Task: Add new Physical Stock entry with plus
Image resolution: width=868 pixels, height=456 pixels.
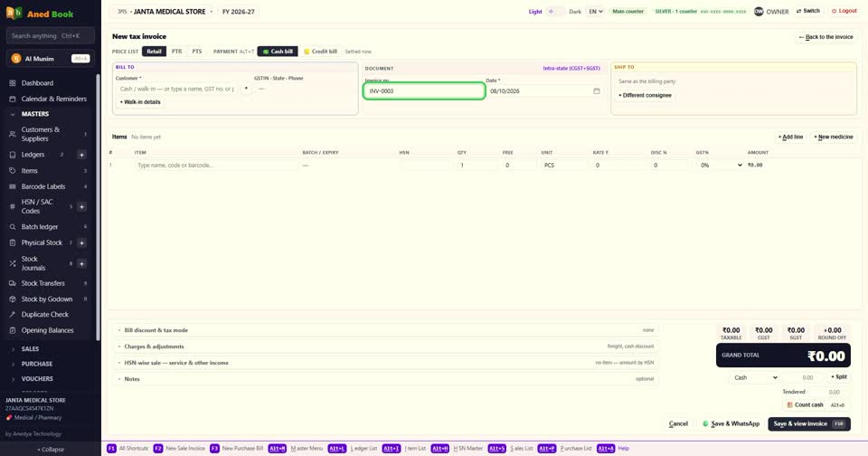Action: (x=81, y=242)
